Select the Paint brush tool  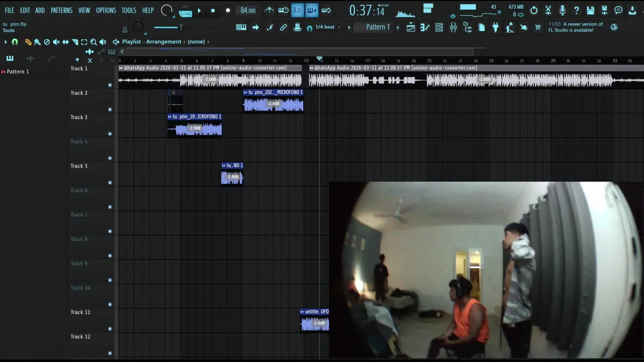37,42
